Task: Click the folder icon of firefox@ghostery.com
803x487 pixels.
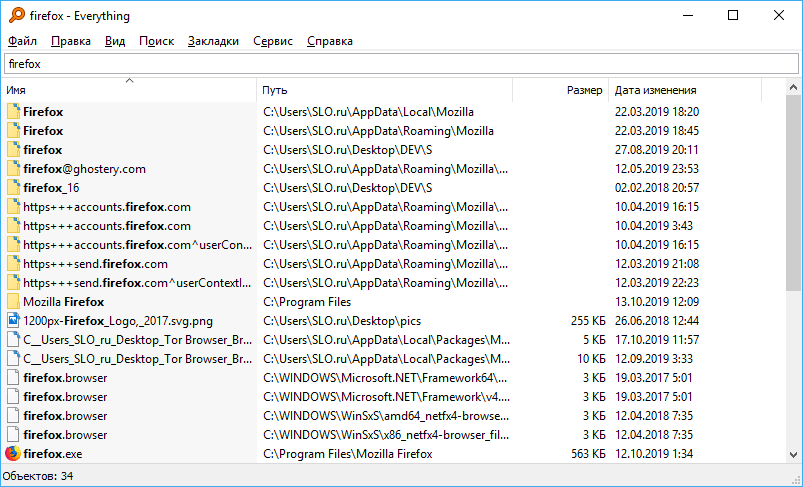Action: (x=13, y=169)
